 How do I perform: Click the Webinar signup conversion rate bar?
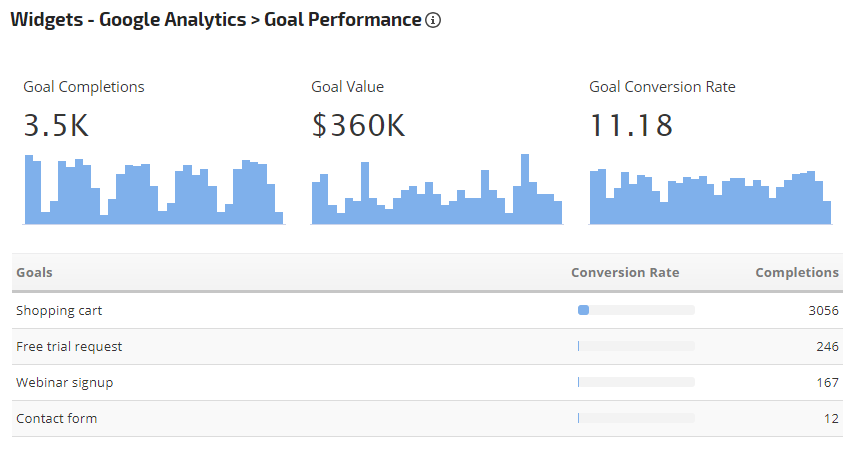pyautogui.click(x=636, y=383)
